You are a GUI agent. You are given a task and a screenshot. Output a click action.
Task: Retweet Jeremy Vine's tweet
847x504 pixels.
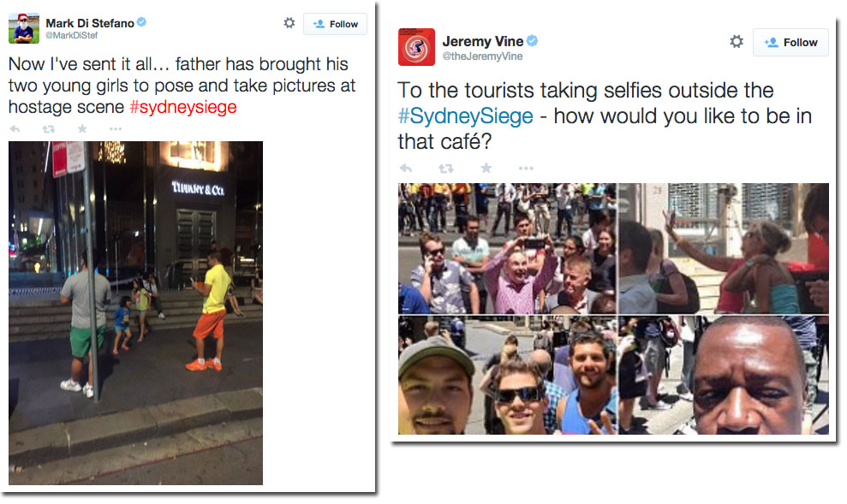445,169
